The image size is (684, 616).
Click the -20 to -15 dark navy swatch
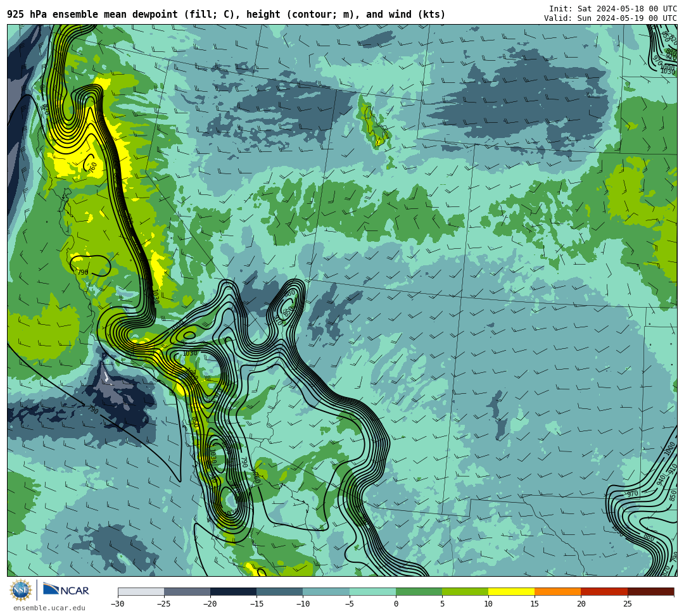pos(233,591)
